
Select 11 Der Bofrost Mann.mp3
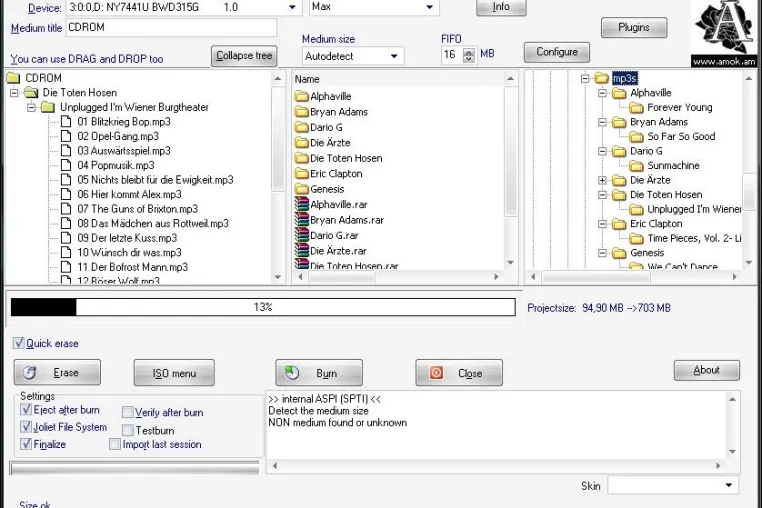pyautogui.click(x=133, y=267)
